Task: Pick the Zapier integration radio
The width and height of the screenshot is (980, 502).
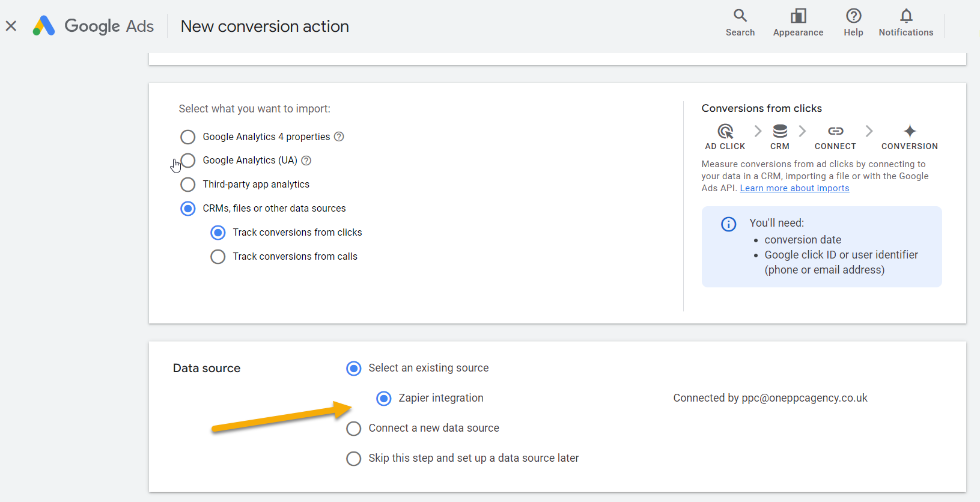Action: (x=383, y=398)
